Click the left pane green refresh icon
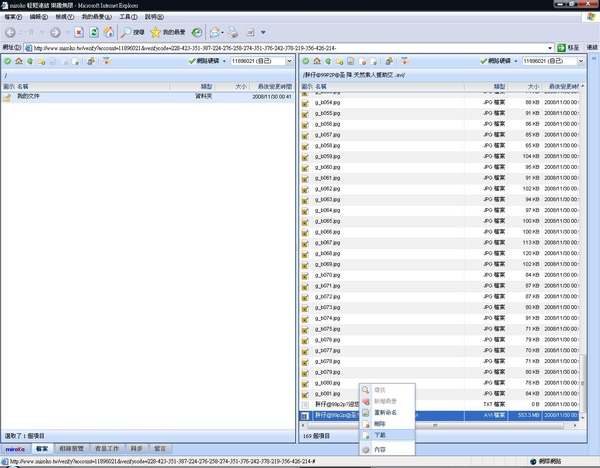Screen dimensions: 600x468 click(8, 61)
